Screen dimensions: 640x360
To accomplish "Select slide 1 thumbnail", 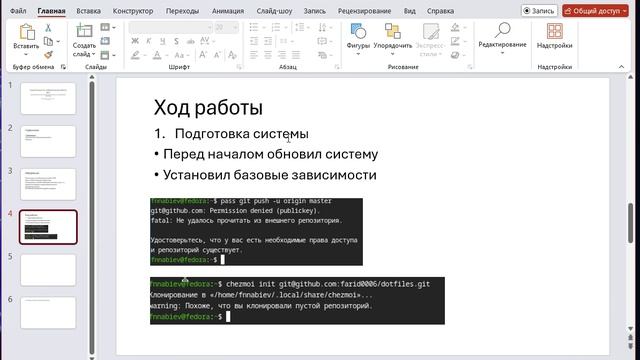I will point(48,98).
